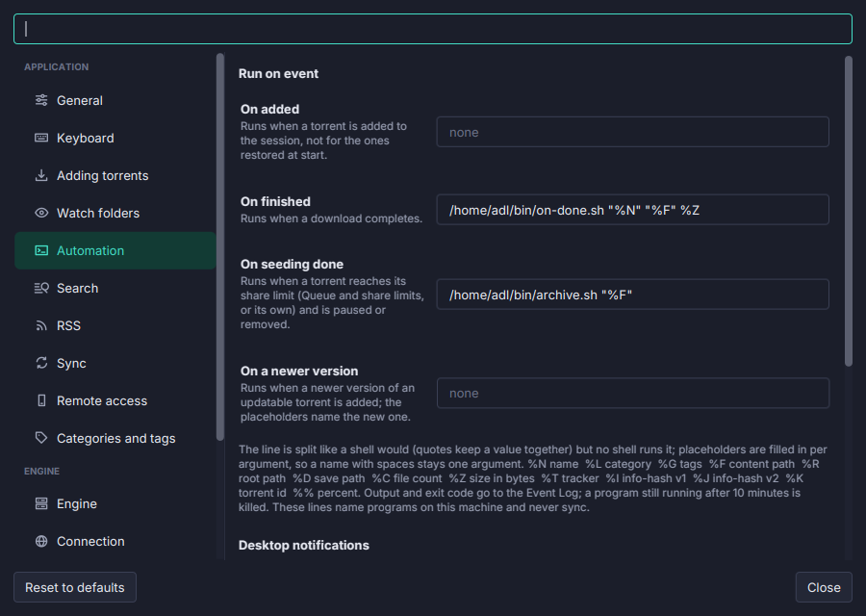Click the On finished label
The height and width of the screenshot is (616, 866).
[x=275, y=201]
